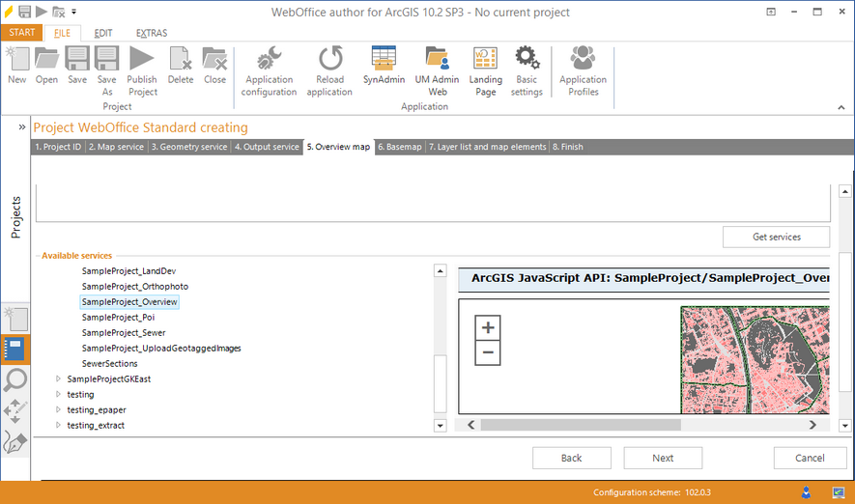Screen dimensions: 855x504
Task: Expand the collapsed Projects side panel
Action: pos(22,126)
